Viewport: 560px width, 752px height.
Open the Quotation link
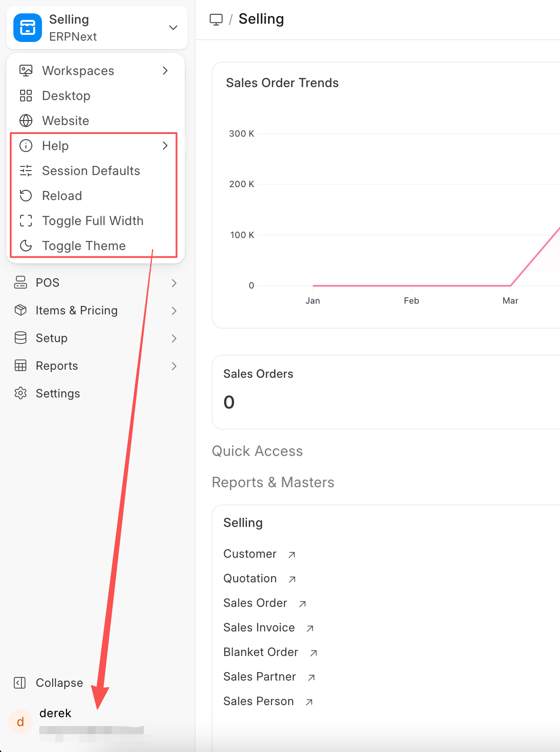(x=250, y=578)
